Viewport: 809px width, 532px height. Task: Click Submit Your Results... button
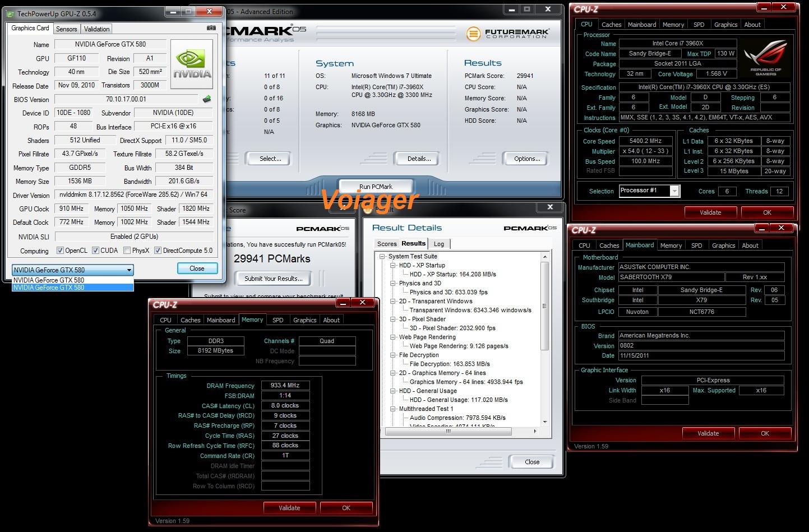point(274,279)
